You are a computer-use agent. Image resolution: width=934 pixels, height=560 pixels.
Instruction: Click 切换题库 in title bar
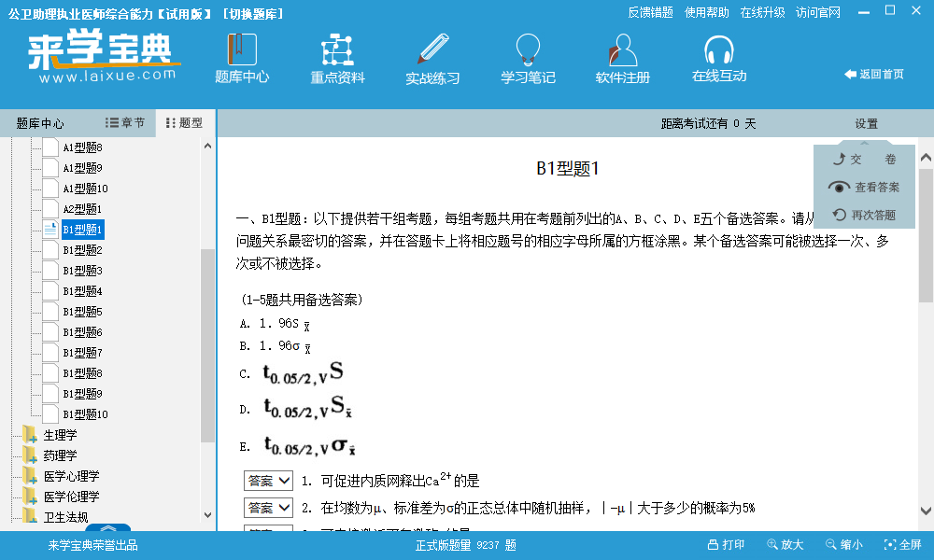coord(254,14)
